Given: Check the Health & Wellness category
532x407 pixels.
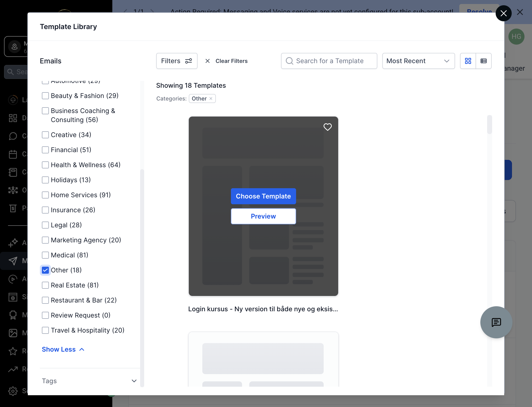Looking at the screenshot, I should click(x=45, y=165).
